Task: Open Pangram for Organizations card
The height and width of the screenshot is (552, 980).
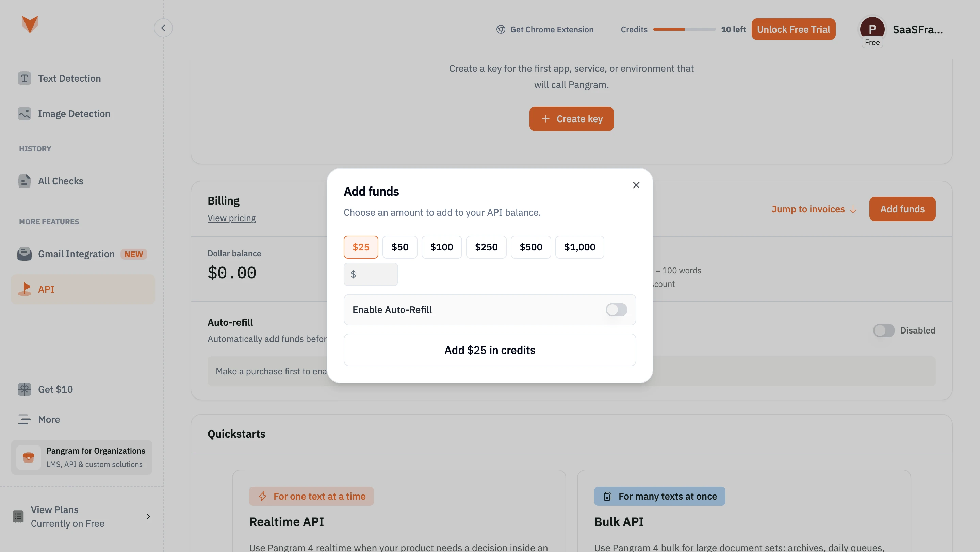Action: (x=81, y=457)
